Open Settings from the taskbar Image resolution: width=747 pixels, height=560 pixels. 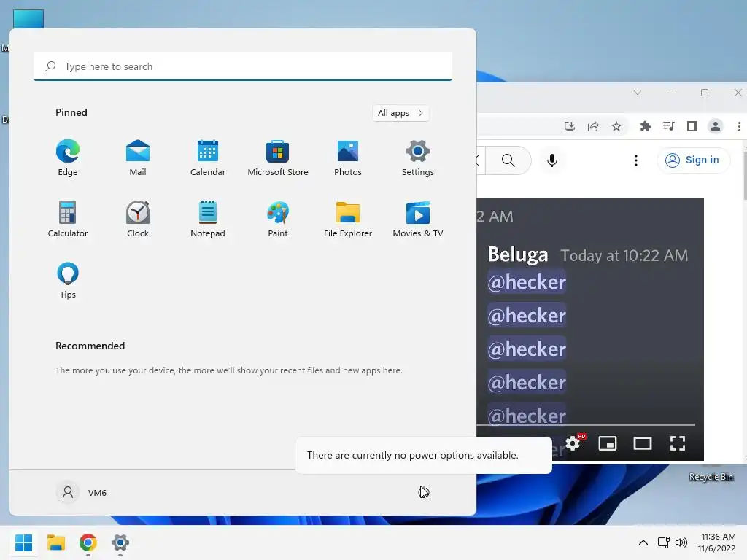click(x=120, y=542)
